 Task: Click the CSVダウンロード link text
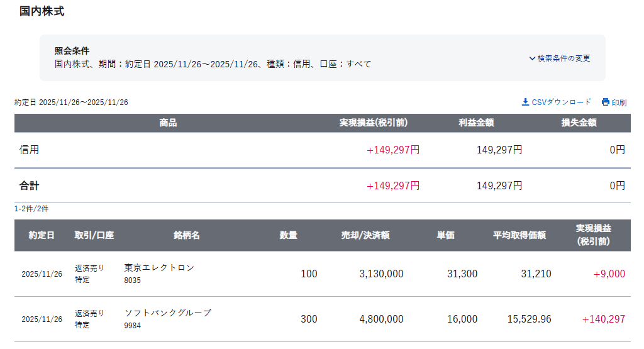coord(562,102)
